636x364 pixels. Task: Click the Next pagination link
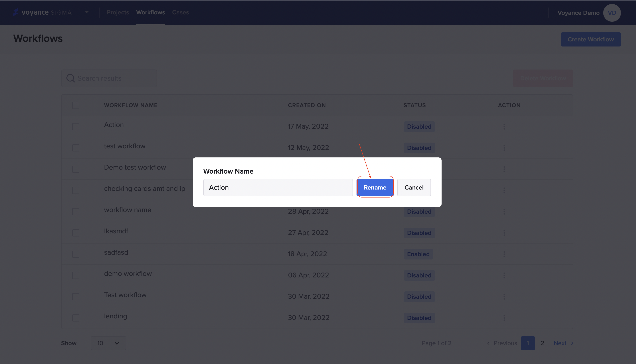pyautogui.click(x=564, y=343)
